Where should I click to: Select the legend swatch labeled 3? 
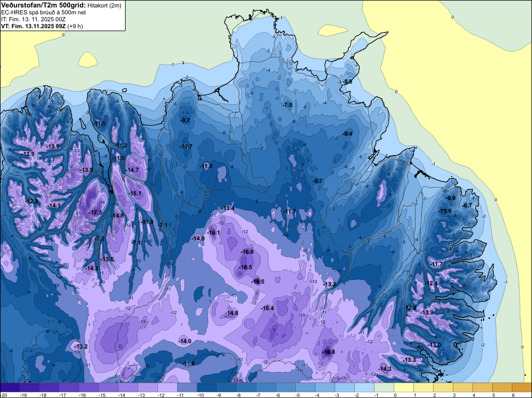click(462, 387)
